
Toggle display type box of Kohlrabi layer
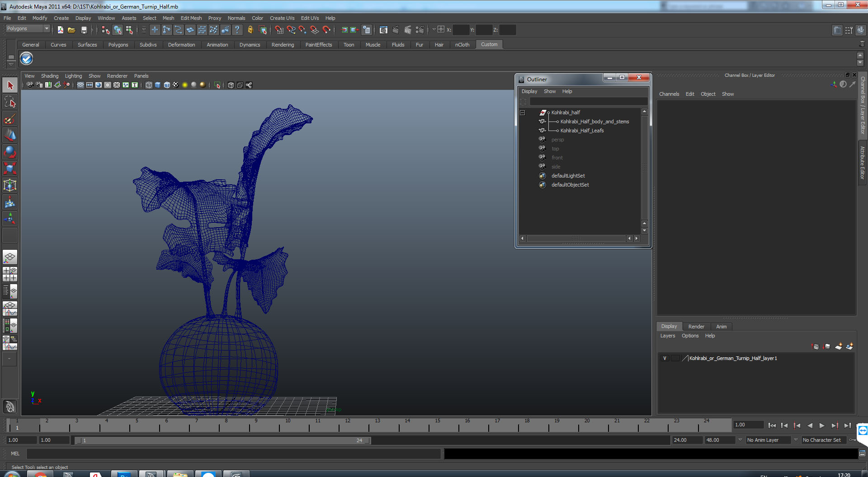tap(675, 358)
